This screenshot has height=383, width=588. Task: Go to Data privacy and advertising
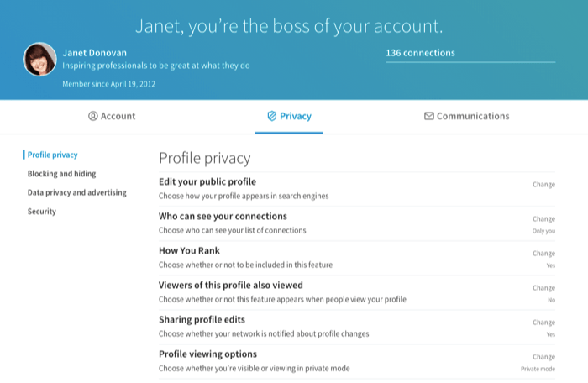[76, 192]
